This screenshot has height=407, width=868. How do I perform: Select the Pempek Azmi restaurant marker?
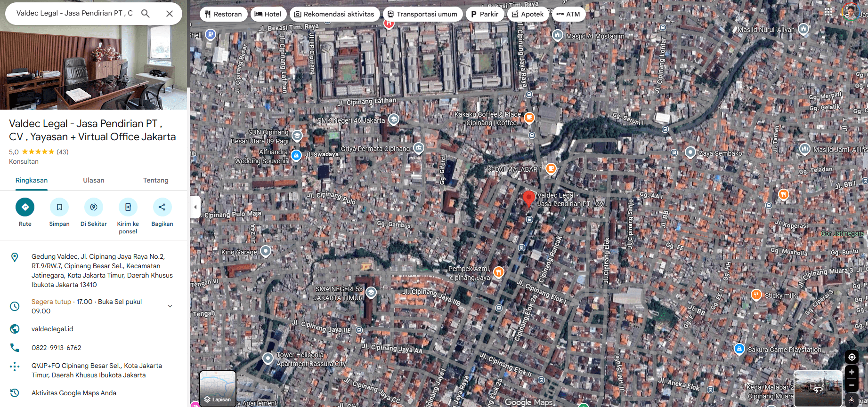coord(498,271)
